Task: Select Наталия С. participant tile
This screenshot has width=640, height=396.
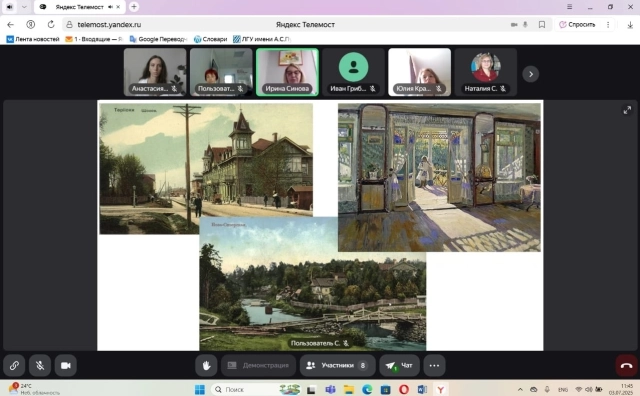Action: (486, 72)
